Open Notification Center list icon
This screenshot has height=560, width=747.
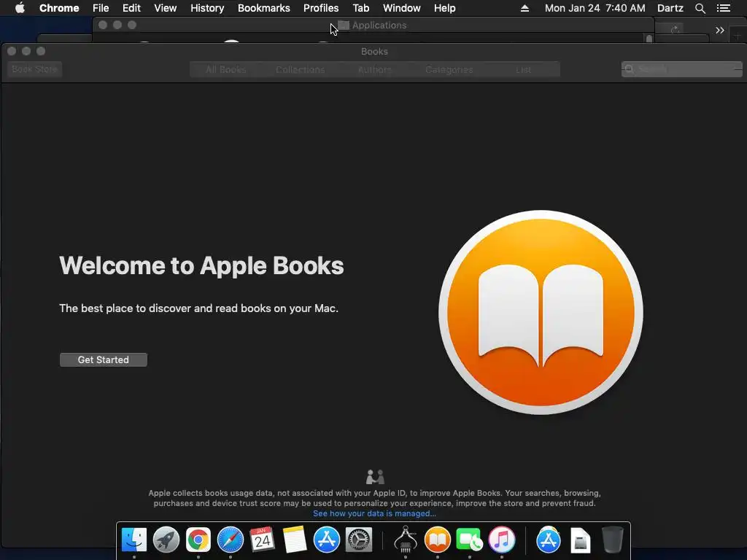click(x=723, y=8)
